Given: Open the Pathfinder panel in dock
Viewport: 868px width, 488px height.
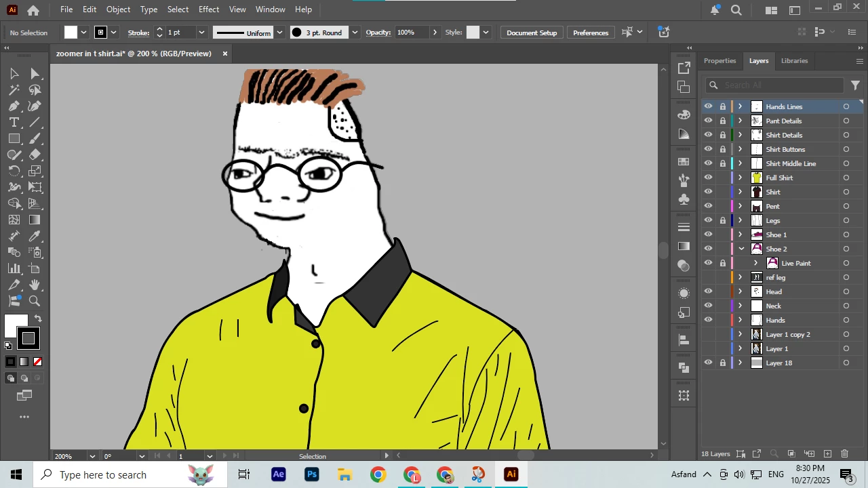Looking at the screenshot, I should [684, 367].
